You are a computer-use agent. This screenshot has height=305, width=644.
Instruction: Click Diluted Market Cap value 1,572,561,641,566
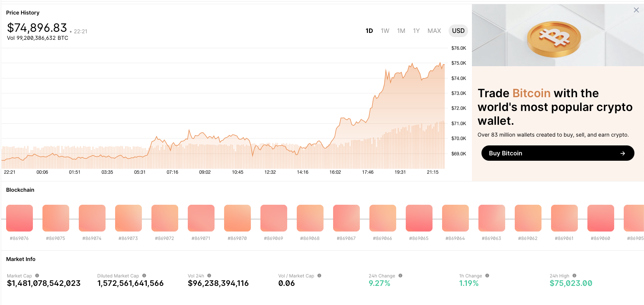pyautogui.click(x=130, y=283)
